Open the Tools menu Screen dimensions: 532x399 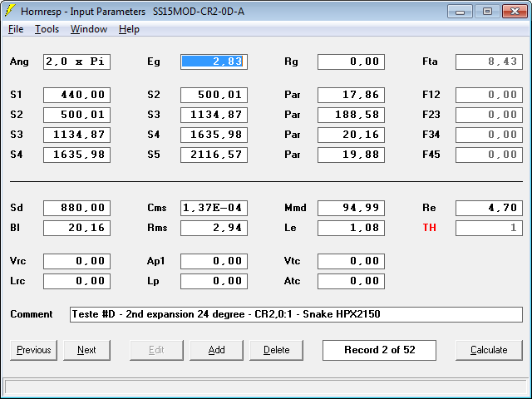[47, 29]
